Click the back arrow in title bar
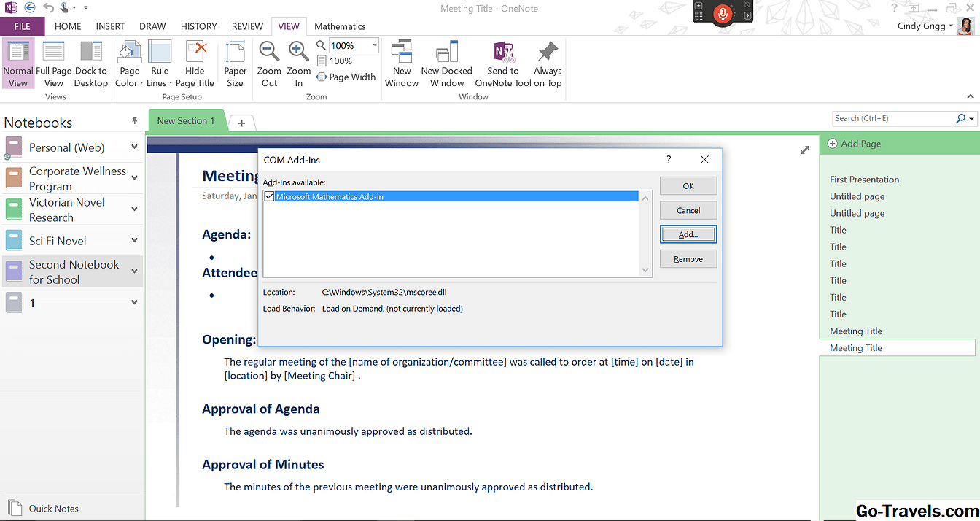Viewport: 980px width, 521px height. [x=30, y=8]
